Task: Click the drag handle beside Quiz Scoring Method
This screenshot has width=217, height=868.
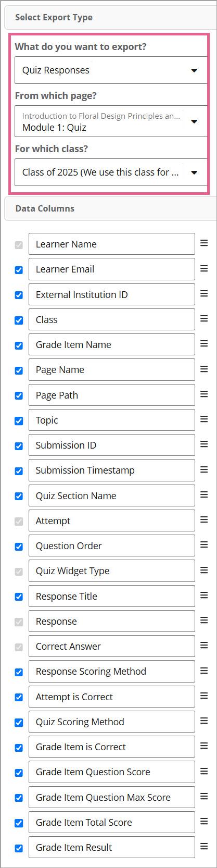Action: pyautogui.click(x=204, y=721)
